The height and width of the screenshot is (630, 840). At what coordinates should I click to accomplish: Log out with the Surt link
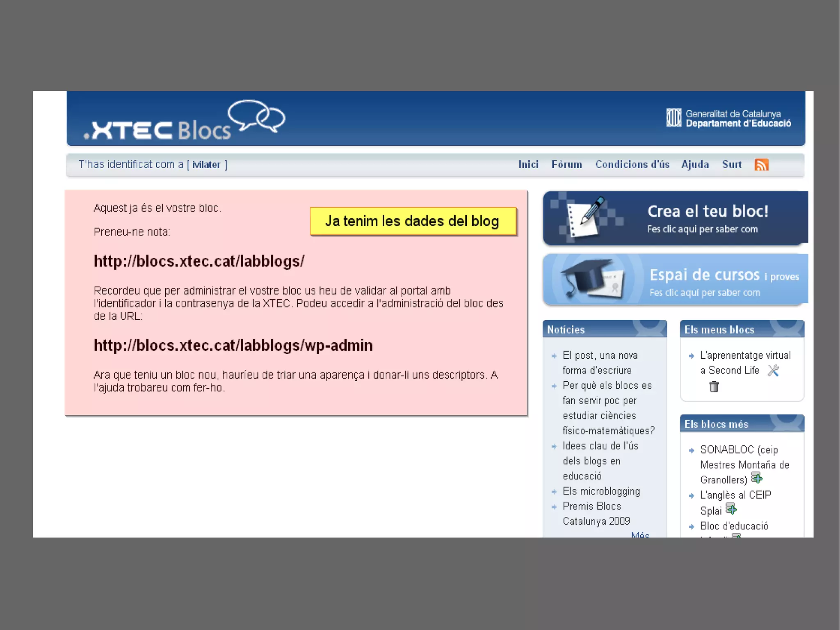(x=731, y=165)
